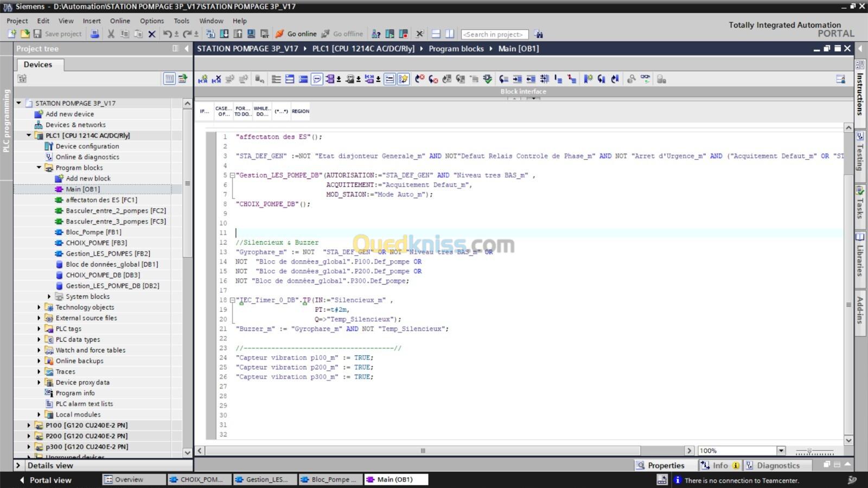Insert an IF statement snippet
Viewport: 868px width, 488px height.
pyautogui.click(x=204, y=111)
